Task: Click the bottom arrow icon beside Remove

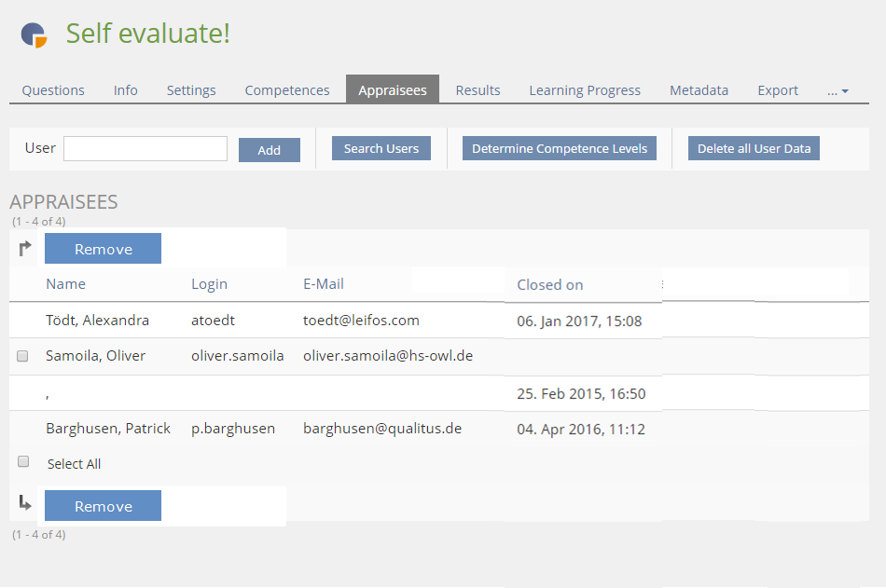Action: (x=25, y=504)
